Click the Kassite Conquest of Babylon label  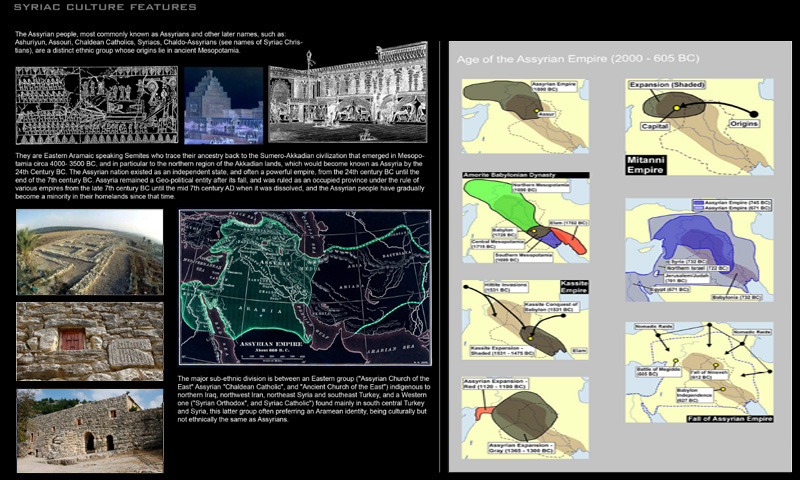(x=551, y=307)
